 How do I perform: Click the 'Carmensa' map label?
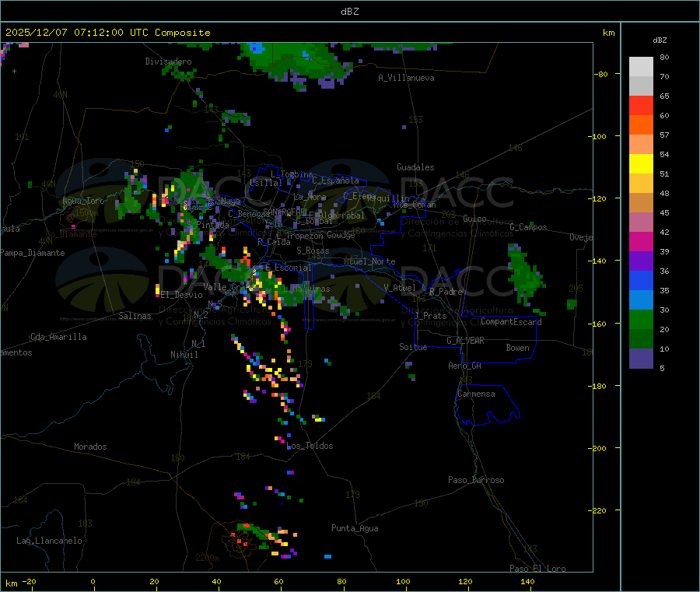tap(476, 394)
